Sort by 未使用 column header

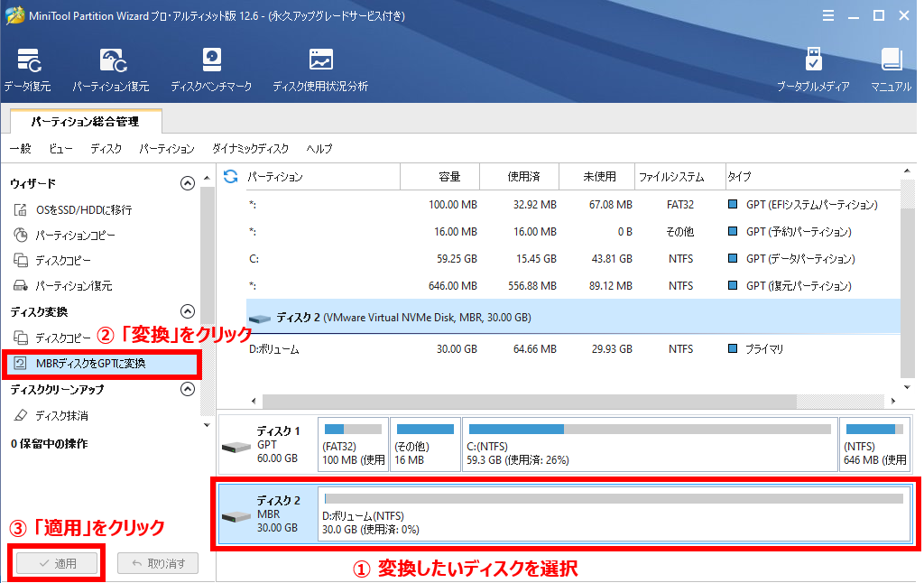[597, 176]
